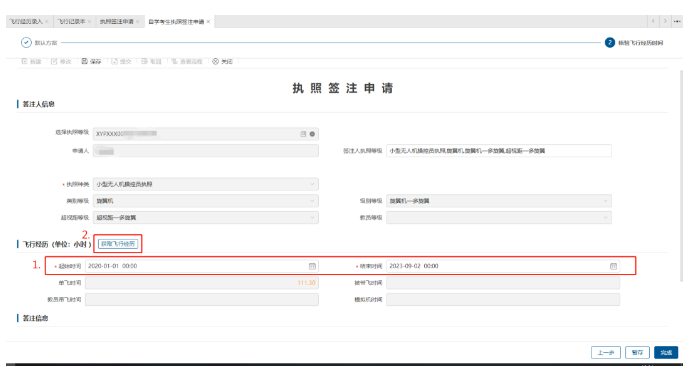
Task: Click the 保存 save toolbar icon
Action: pos(85,62)
